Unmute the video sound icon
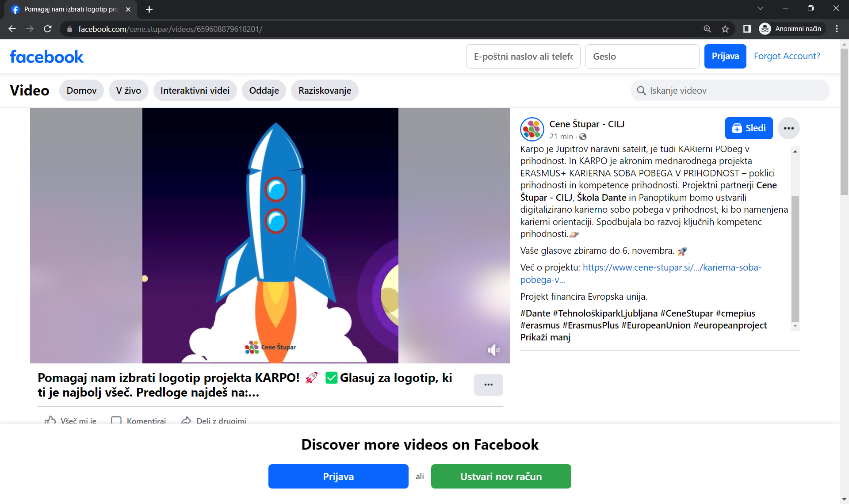This screenshot has height=504, width=849. point(493,350)
